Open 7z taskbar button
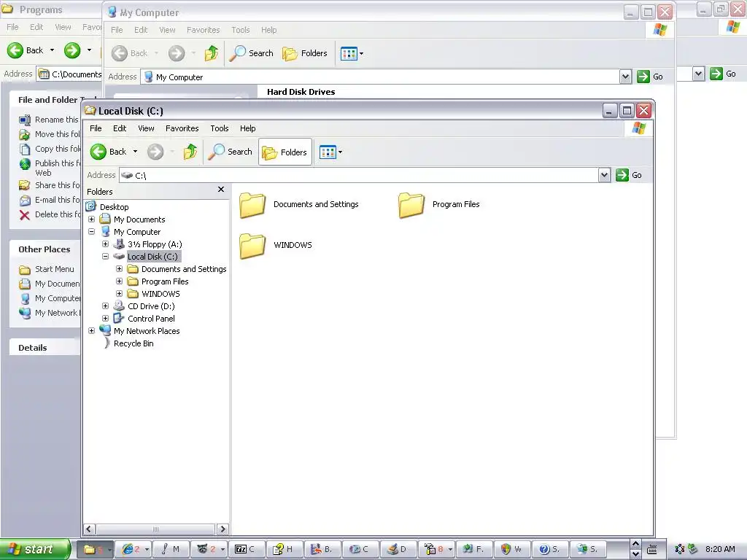This screenshot has width=747, height=560. click(x=246, y=550)
